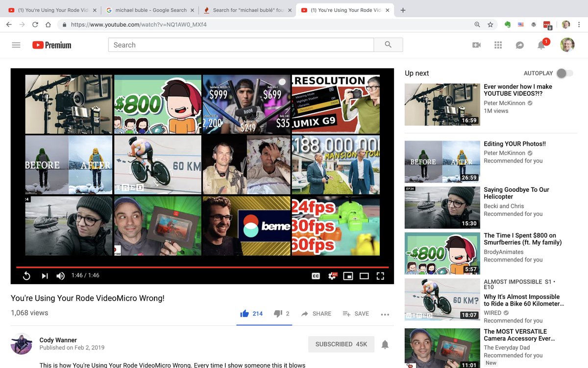Open red extension with badge 9

coord(547,25)
